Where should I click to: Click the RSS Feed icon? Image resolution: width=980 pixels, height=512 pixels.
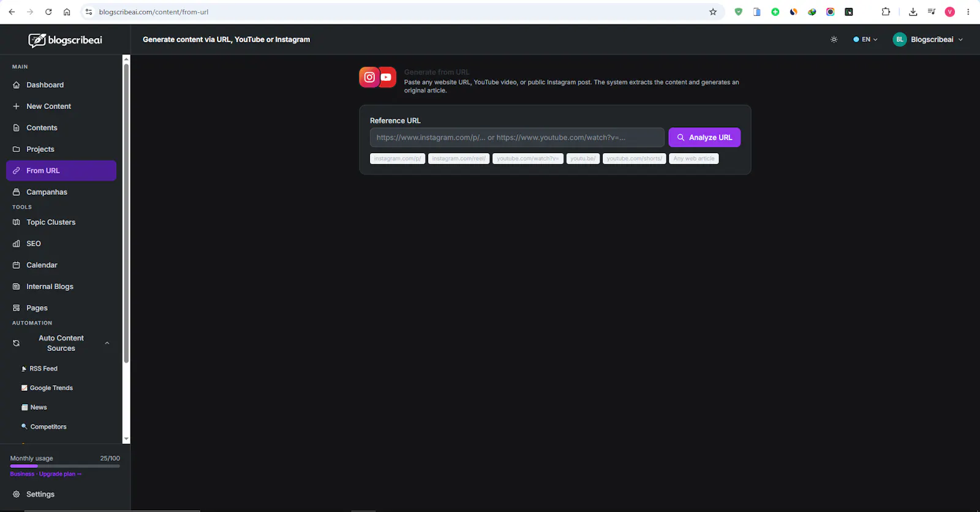[24, 369]
